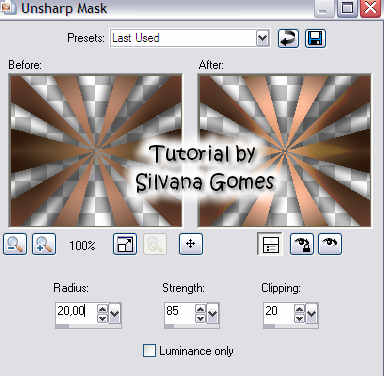Expand the Strength slider dropdown arrow
This screenshot has width=384, height=376.
(212, 313)
